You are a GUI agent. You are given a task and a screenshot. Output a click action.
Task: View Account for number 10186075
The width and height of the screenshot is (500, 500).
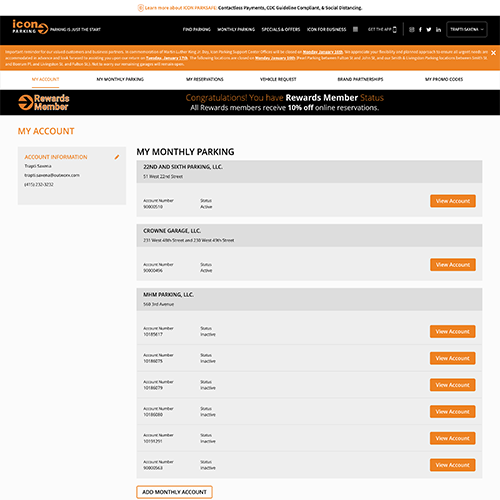pyautogui.click(x=453, y=358)
